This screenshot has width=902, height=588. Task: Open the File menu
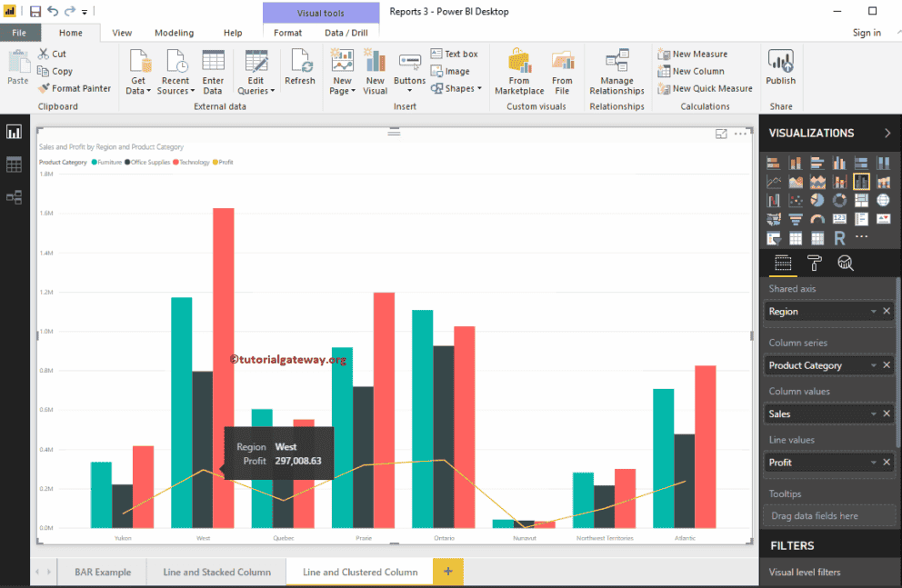point(19,33)
